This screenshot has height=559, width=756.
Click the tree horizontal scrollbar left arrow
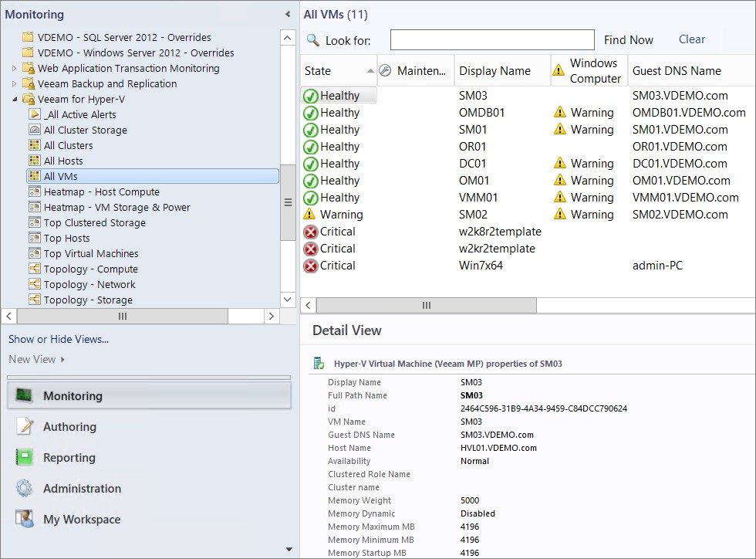tap(8, 317)
